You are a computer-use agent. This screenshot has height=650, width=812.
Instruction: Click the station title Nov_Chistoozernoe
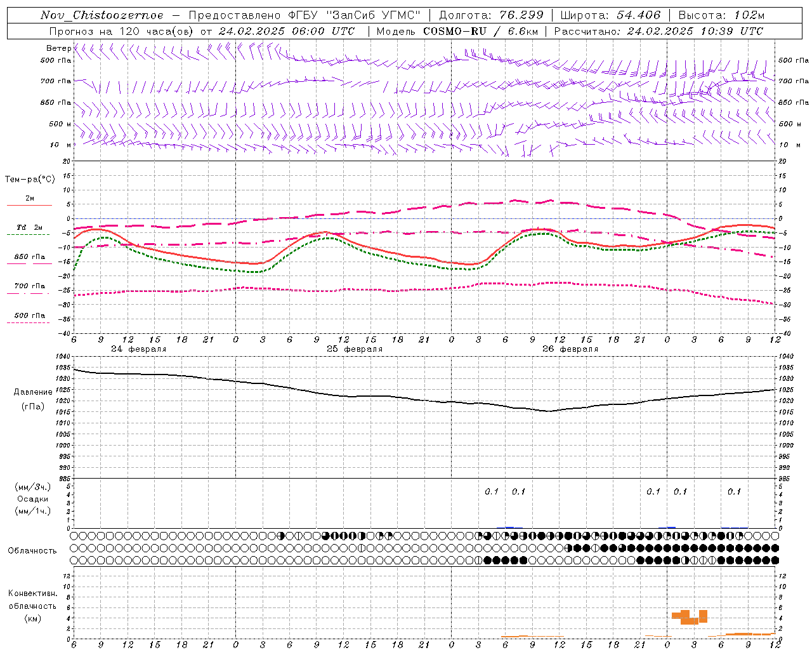(x=102, y=15)
